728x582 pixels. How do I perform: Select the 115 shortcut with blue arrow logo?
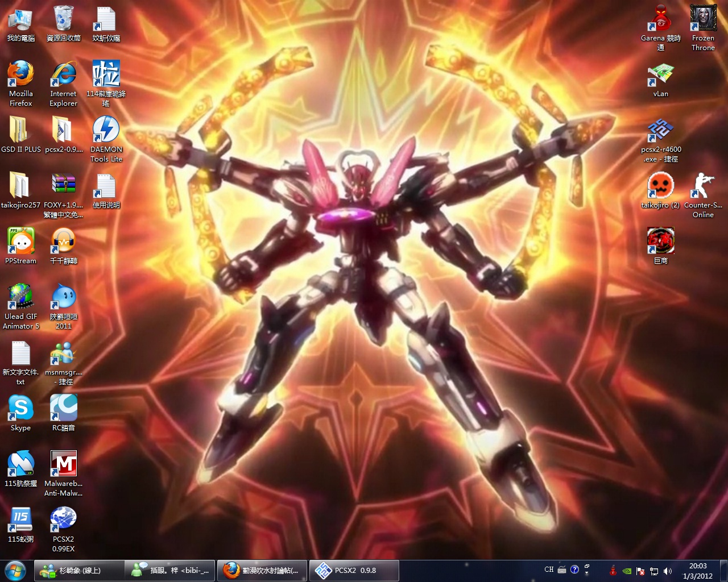click(x=21, y=469)
